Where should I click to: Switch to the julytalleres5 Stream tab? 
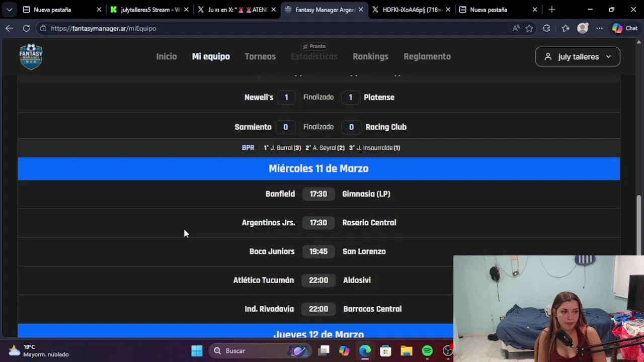[148, 10]
